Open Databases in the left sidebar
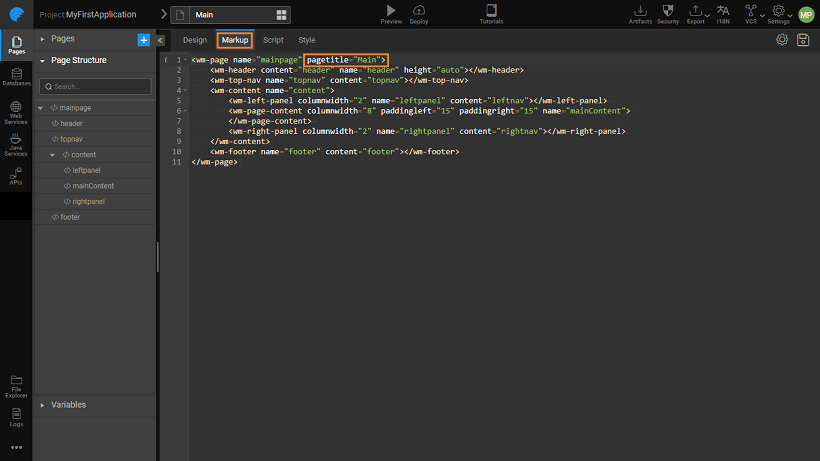This screenshot has height=461, width=820. click(16, 76)
